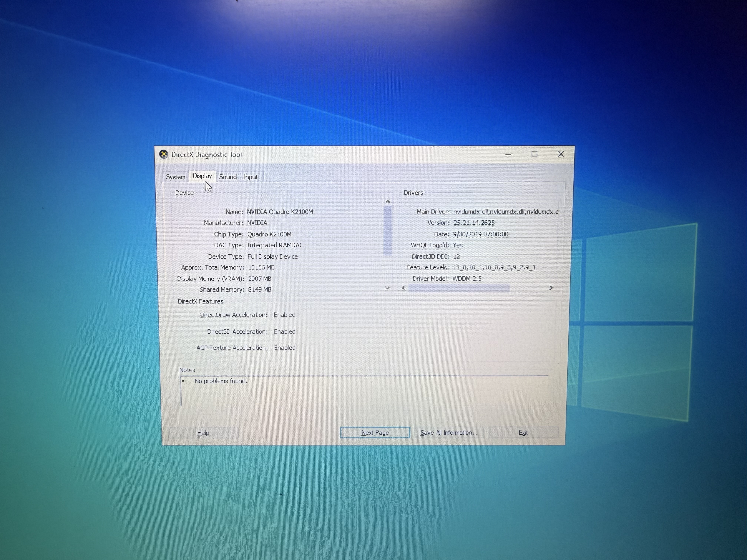Select the Display tab
Screen dimensions: 747x560
(x=202, y=176)
